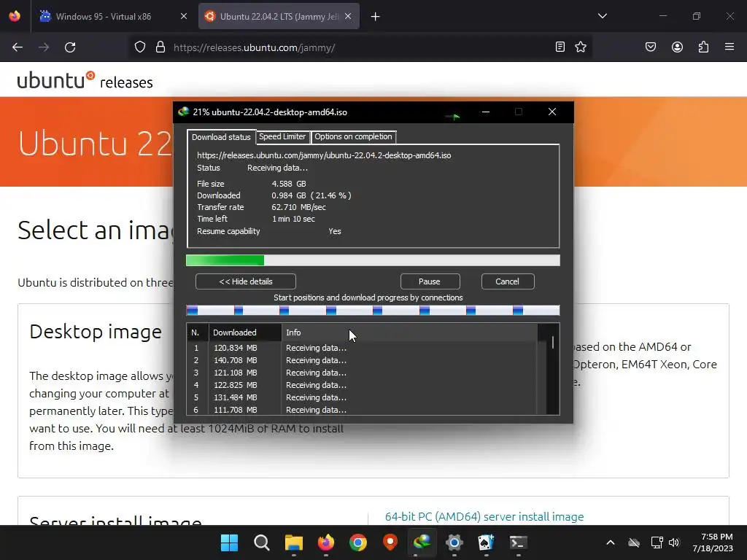747x560 pixels.
Task: Open the red map pin taskbar app
Action: pyautogui.click(x=390, y=542)
